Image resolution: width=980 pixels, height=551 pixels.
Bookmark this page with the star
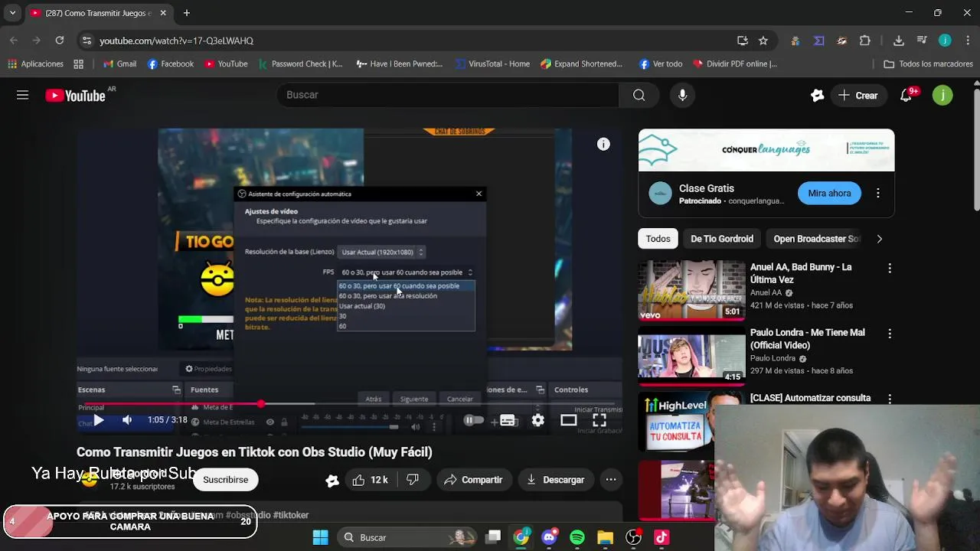coord(763,41)
